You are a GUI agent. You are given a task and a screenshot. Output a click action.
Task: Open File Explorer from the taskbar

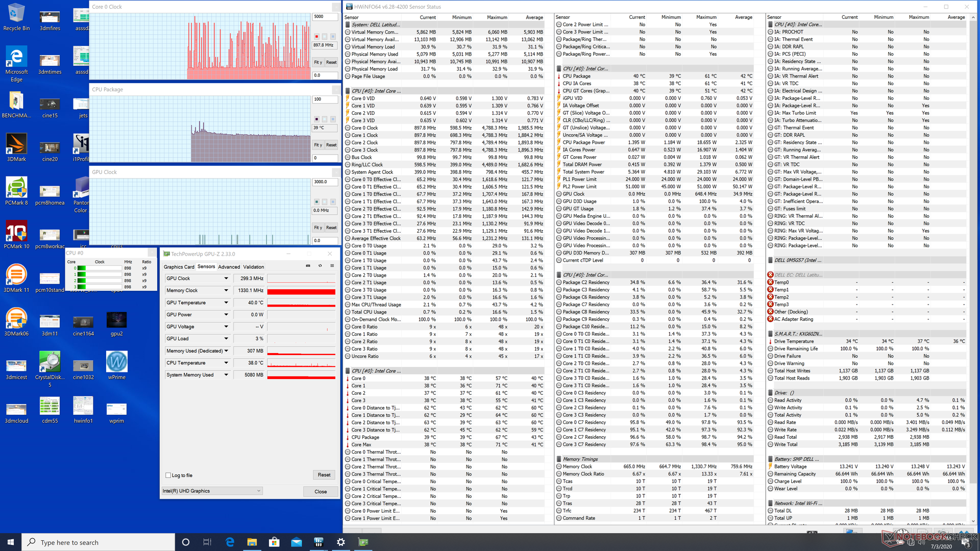pos(252,542)
